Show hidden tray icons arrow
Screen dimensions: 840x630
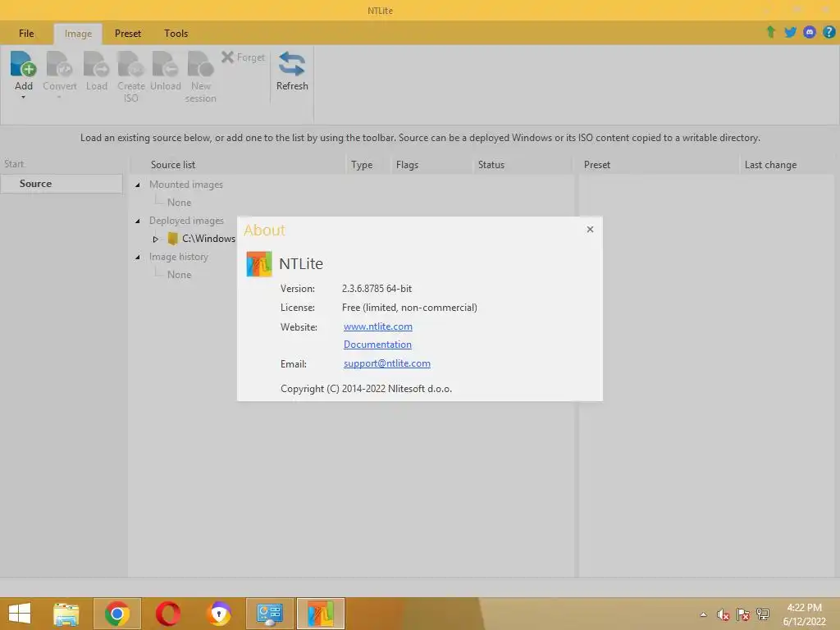click(703, 614)
